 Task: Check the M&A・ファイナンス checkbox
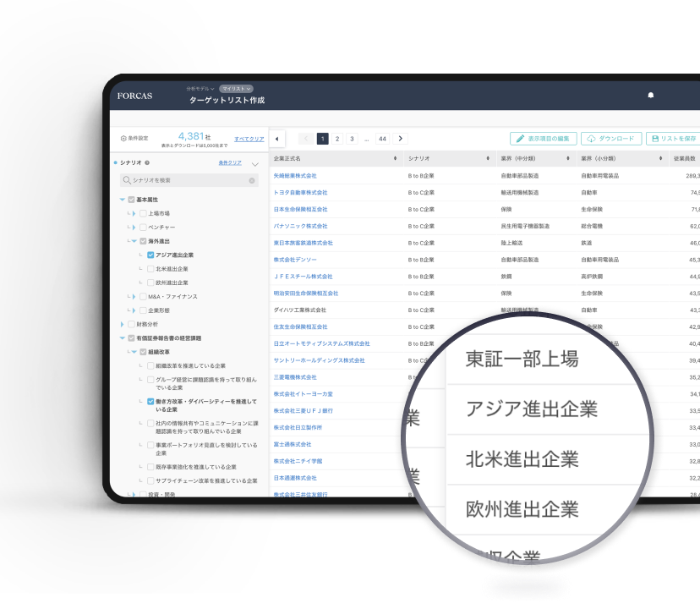[x=144, y=297]
